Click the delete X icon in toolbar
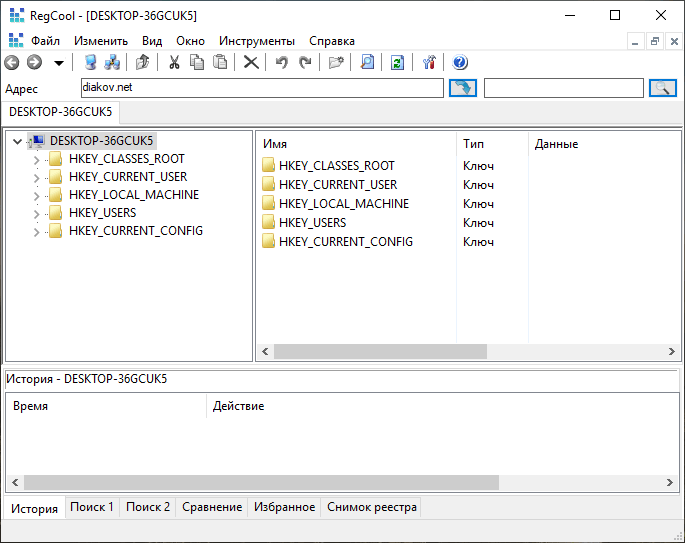 point(251,63)
